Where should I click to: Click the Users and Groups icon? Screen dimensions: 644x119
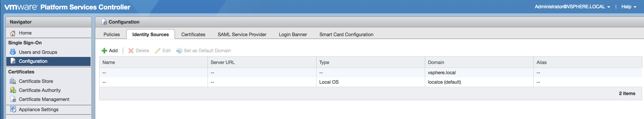coord(13,52)
